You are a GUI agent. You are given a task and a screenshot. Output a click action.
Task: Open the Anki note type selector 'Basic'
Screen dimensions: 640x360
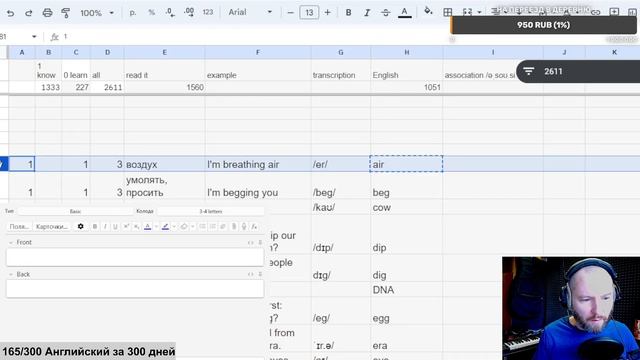coord(76,211)
